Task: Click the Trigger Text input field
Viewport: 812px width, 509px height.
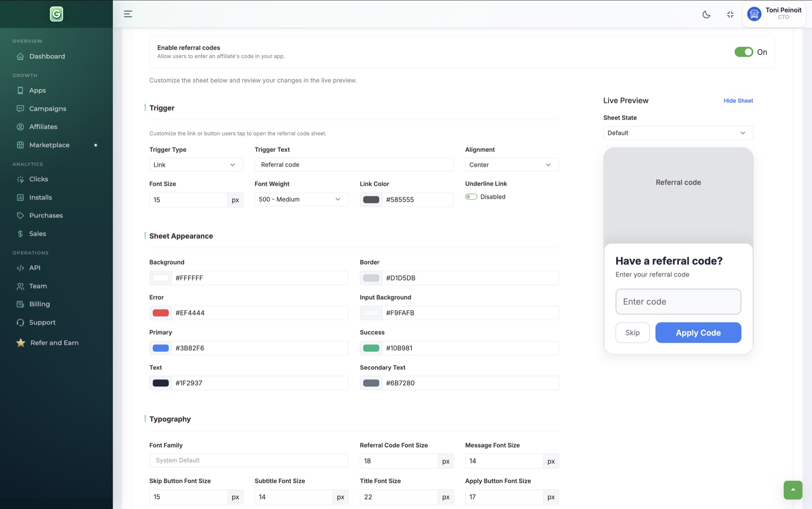Action: [354, 165]
